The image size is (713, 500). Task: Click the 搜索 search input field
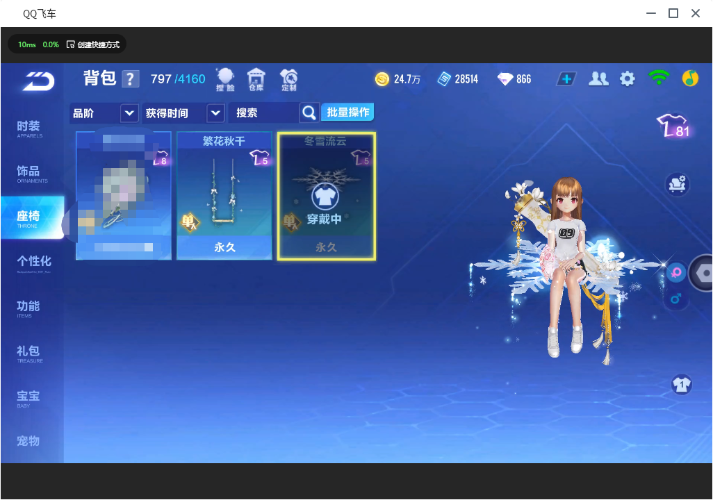click(264, 113)
